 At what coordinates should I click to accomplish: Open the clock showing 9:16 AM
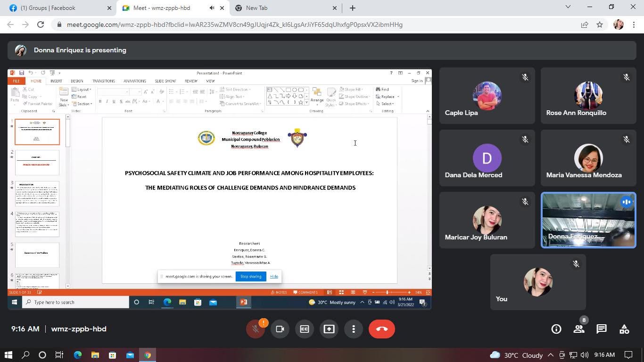point(604,355)
